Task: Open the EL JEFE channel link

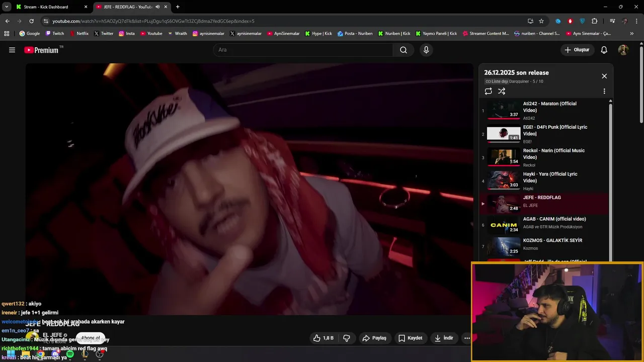Action: (x=52, y=335)
